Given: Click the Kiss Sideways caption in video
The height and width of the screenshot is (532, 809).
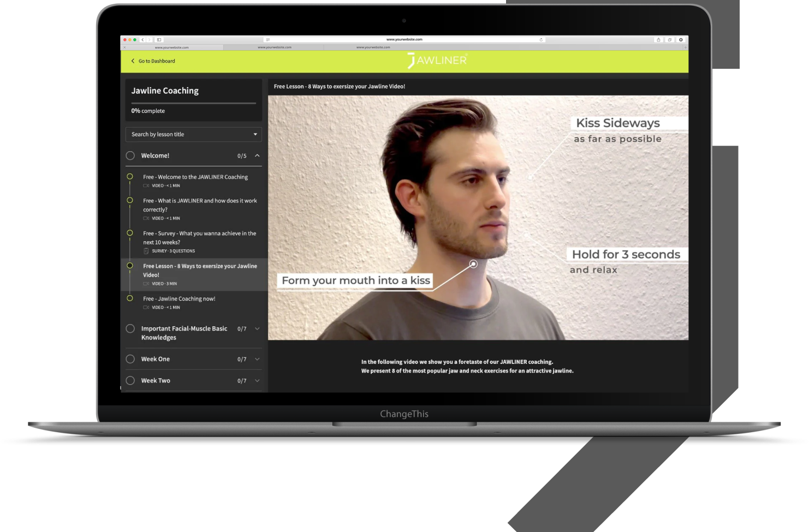Looking at the screenshot, I should 618,123.
